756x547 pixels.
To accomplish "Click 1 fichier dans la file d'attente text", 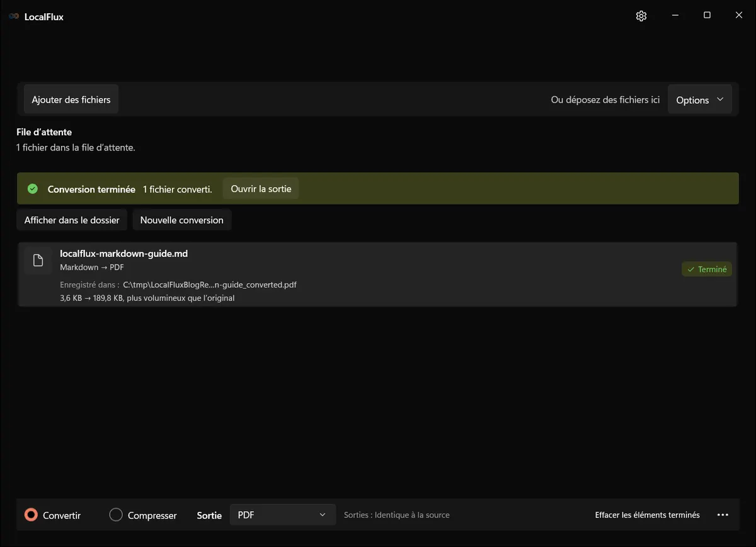I will [76, 147].
